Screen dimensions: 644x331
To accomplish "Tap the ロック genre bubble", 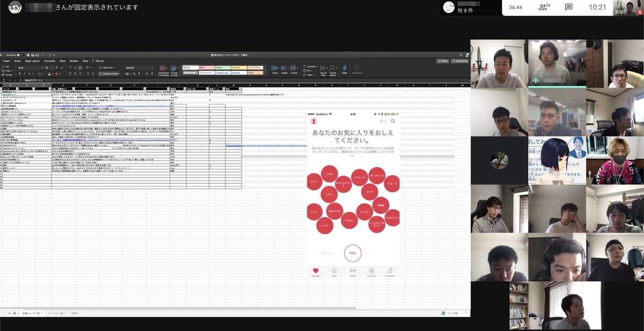I will coord(369,191).
